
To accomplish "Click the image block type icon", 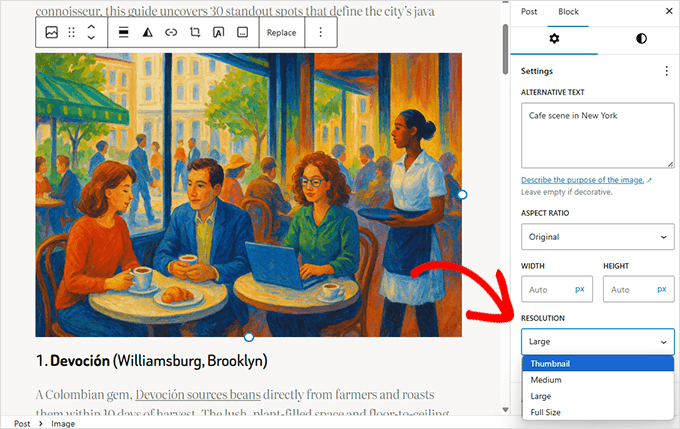I will (51, 32).
